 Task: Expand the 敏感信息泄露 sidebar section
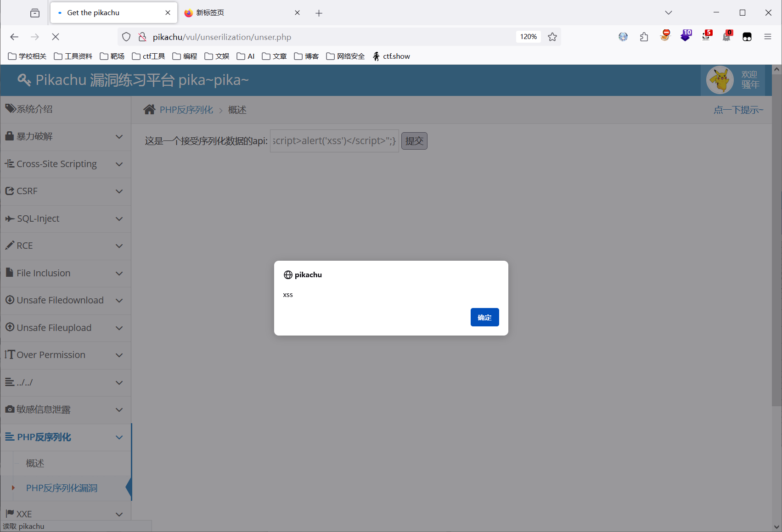coord(66,409)
